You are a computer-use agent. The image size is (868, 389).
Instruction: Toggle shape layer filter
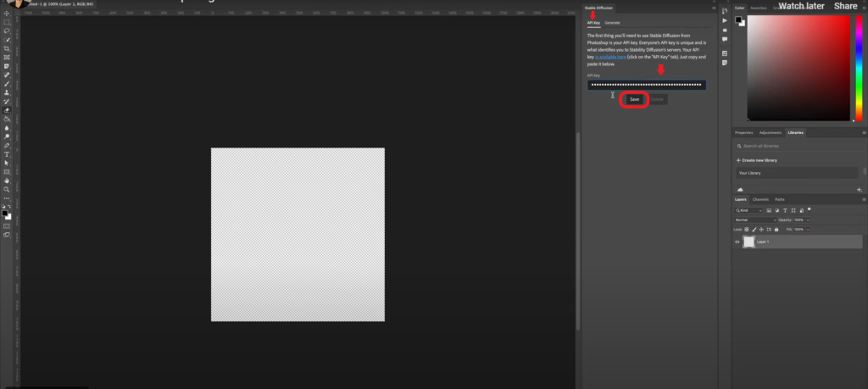tap(793, 211)
